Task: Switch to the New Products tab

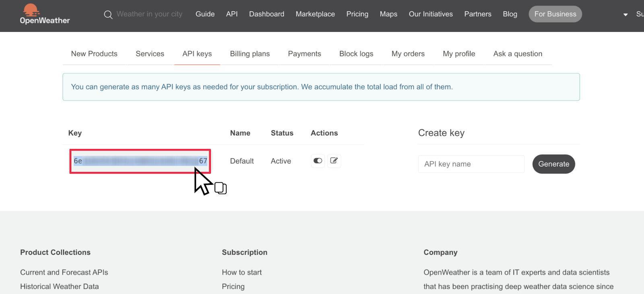Action: click(x=94, y=54)
